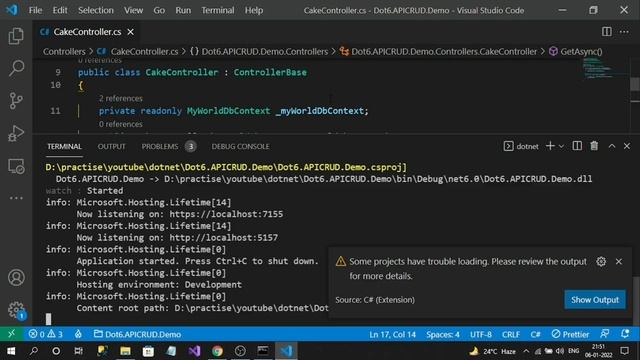This screenshot has height=360, width=640.
Task: Open Run and Debug view
Action: [16, 133]
